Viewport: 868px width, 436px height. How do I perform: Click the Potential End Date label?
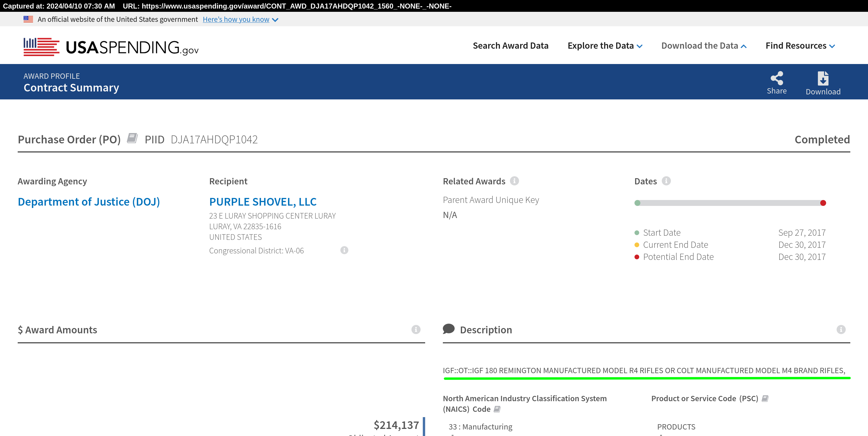(678, 257)
